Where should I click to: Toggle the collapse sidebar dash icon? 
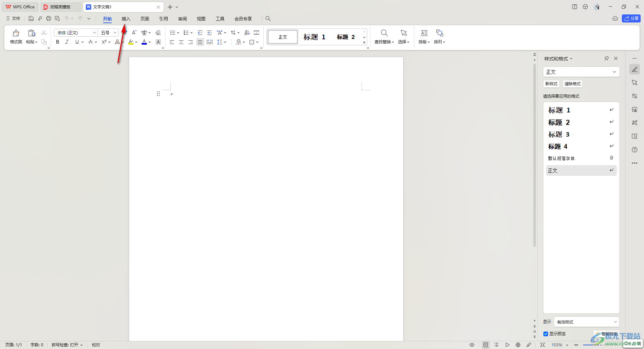(635, 58)
